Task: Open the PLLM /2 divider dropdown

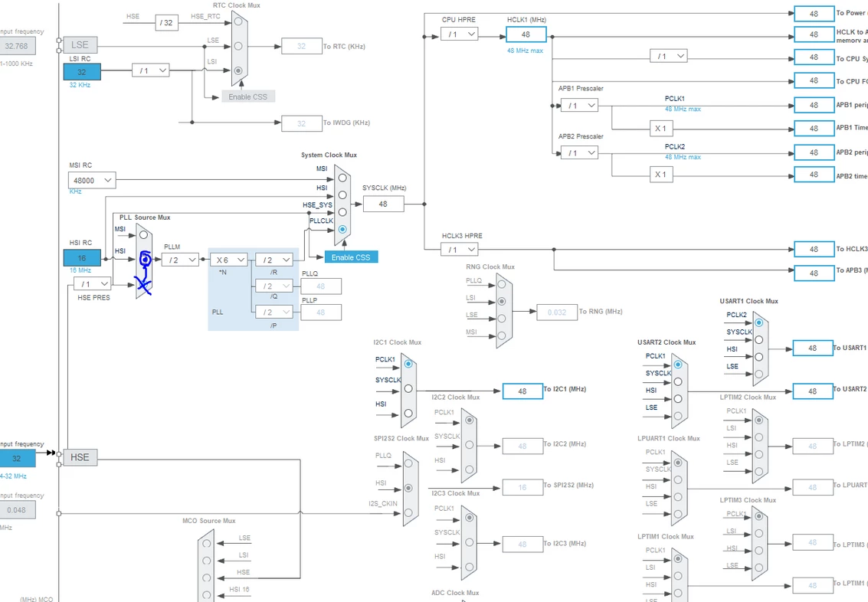Action: [x=180, y=260]
